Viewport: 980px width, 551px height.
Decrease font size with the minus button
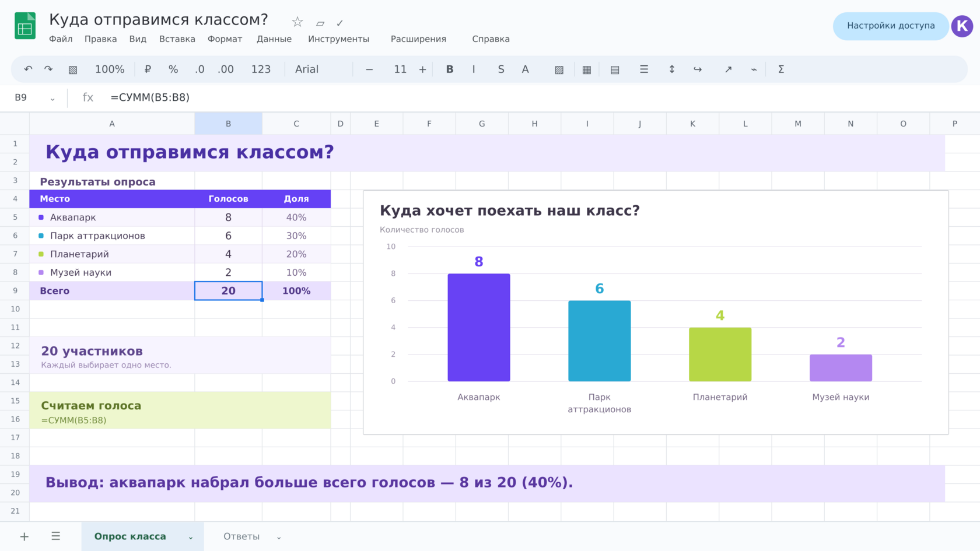point(369,69)
